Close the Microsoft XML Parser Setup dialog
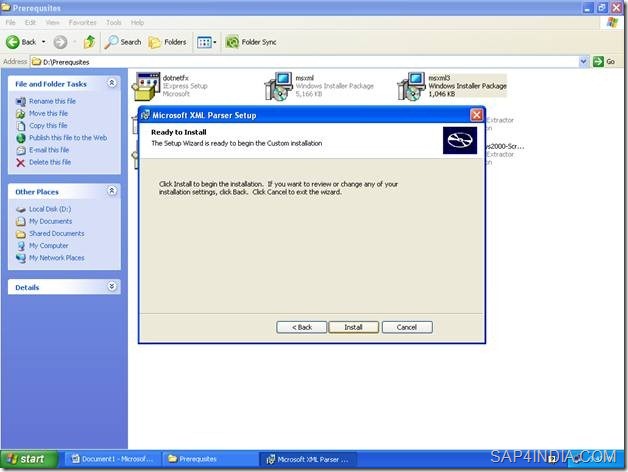Screen dimensions: 628x472 476,115
